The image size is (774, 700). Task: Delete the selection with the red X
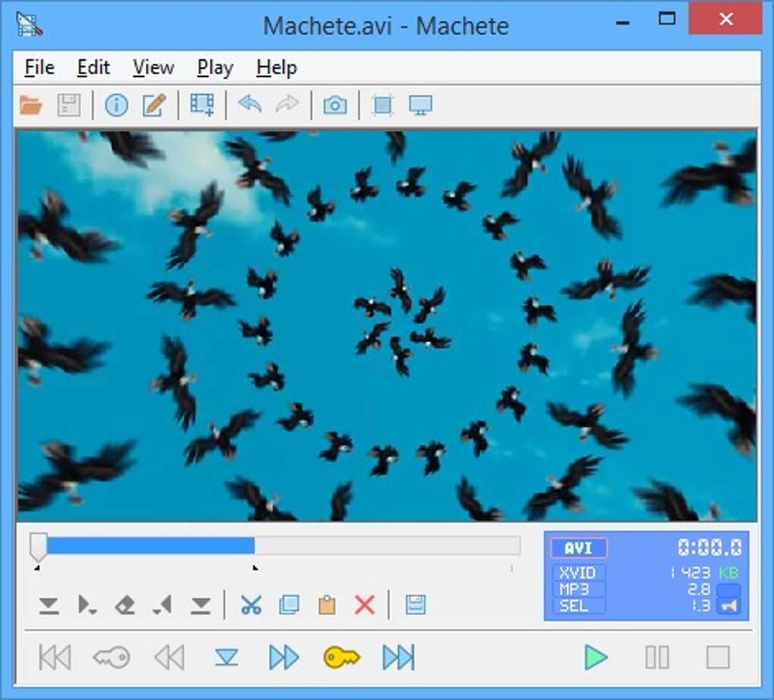point(363,605)
